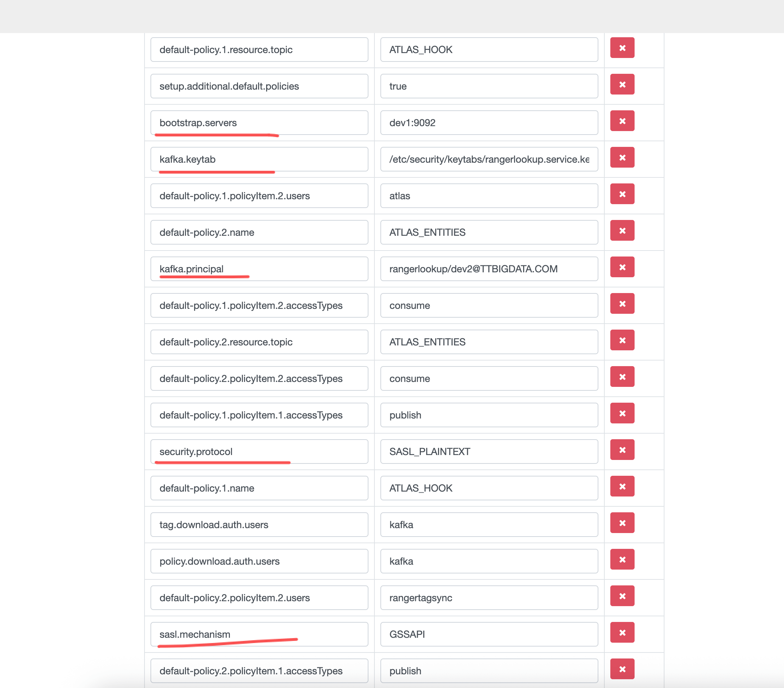Remove the setup.additional.default.policies entry
Screen dimensions: 784x688
pyautogui.click(x=622, y=84)
